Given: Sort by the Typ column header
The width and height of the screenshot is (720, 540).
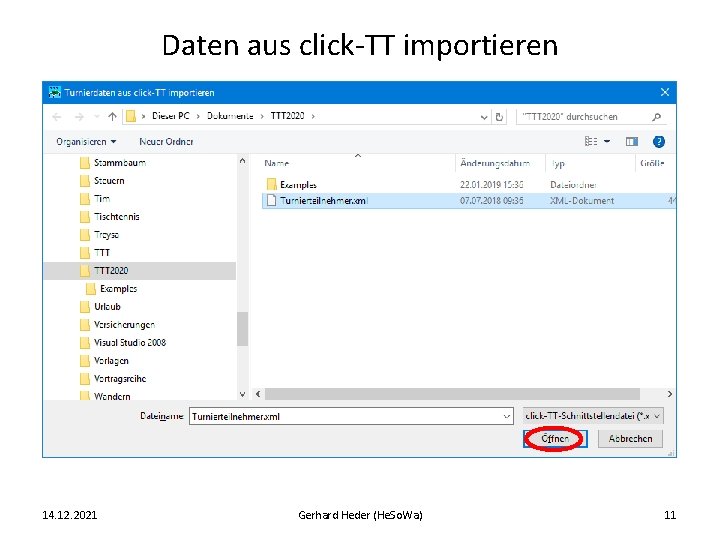Looking at the screenshot, I should point(558,163).
